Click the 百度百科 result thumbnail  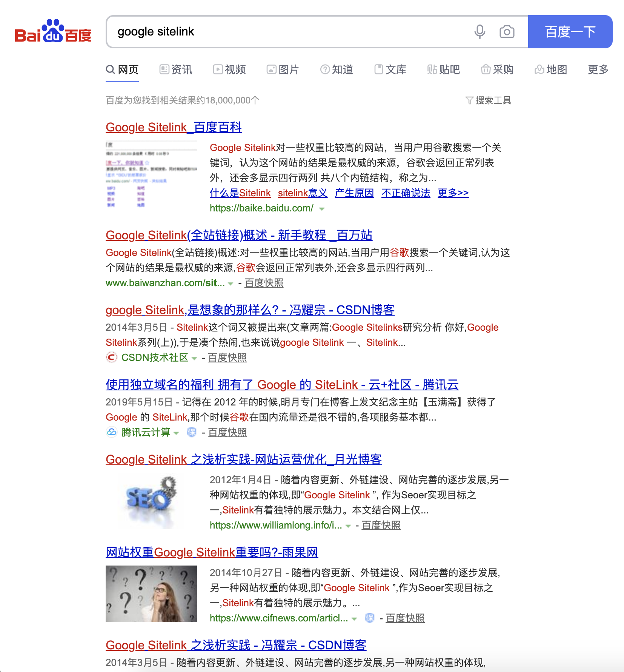pyautogui.click(x=151, y=175)
